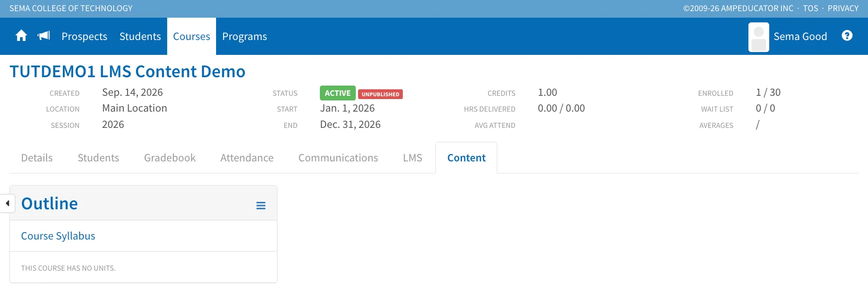Screen dimensions: 868x293
Task: Select the Courses navigation tab
Action: (191, 36)
